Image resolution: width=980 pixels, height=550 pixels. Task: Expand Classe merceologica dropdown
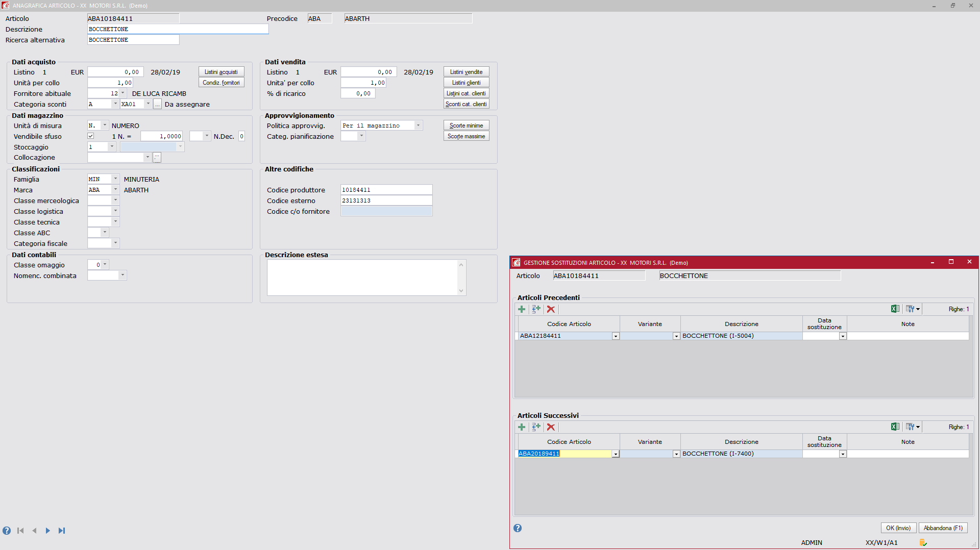click(115, 201)
